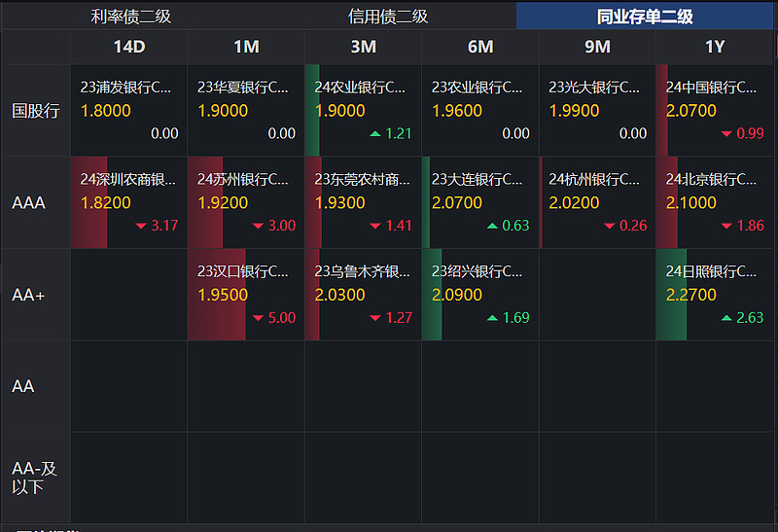778x532 pixels.
Task: Click the 1.9900 yield value
Action: point(574,111)
